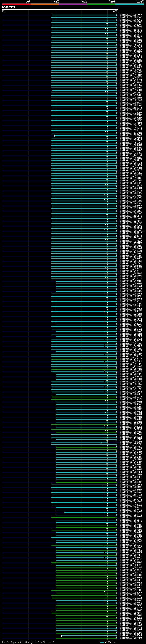Select hit label UniRef100_B9N631

[x=131, y=30]
